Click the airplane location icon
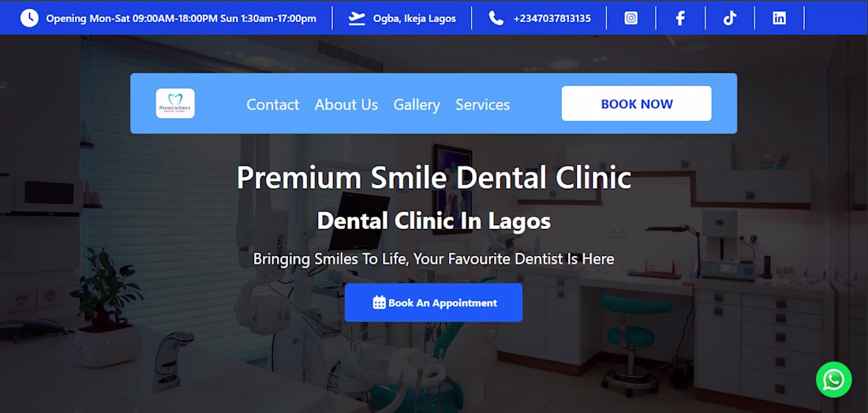Image resolution: width=868 pixels, height=413 pixels. (x=357, y=18)
